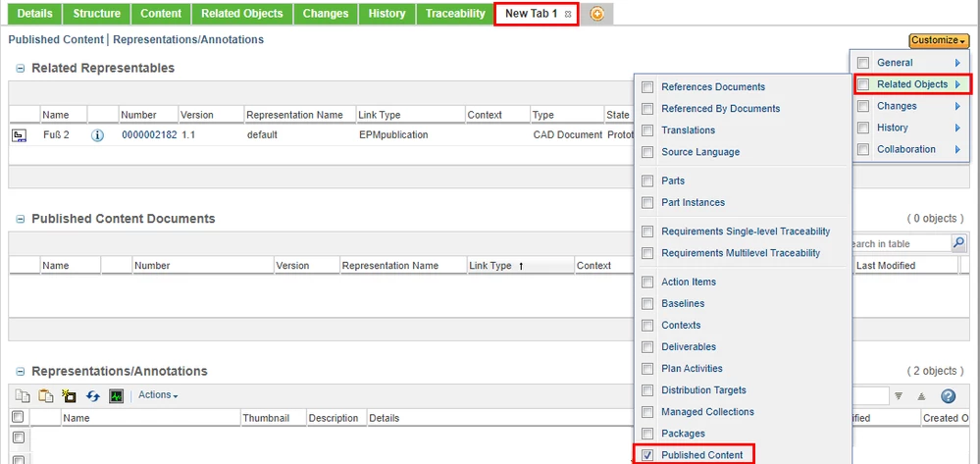Check the Baselines checkbox

(648, 303)
